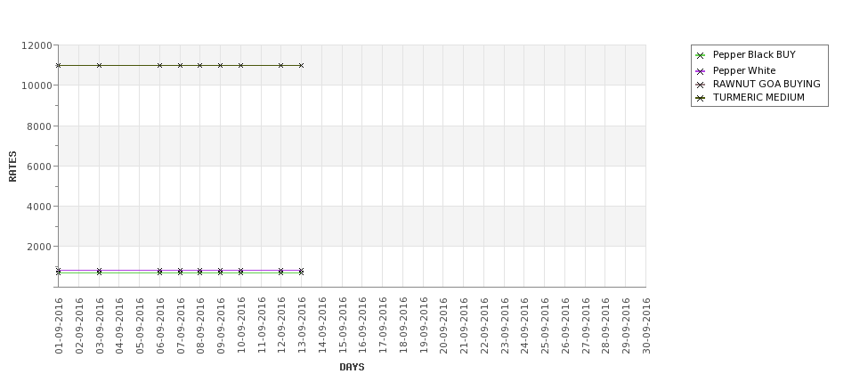Click the 14-09-2016 date label
This screenshot has height=382, width=868.
(322, 326)
